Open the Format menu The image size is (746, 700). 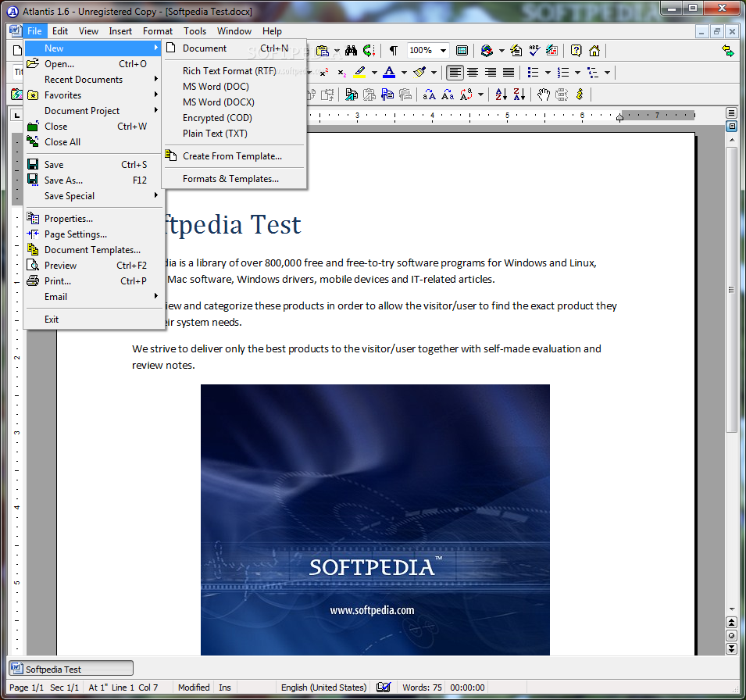click(158, 31)
